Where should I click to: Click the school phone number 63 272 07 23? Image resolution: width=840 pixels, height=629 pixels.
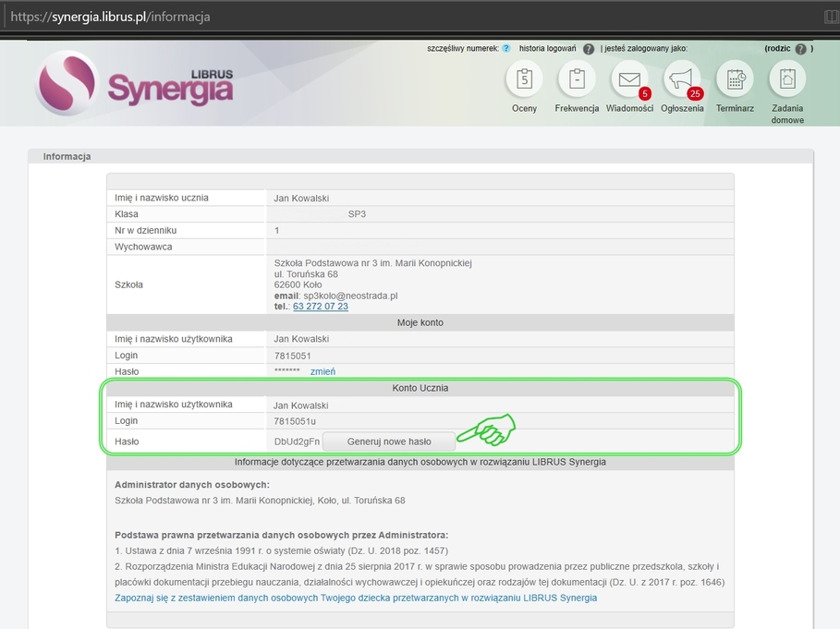click(321, 307)
